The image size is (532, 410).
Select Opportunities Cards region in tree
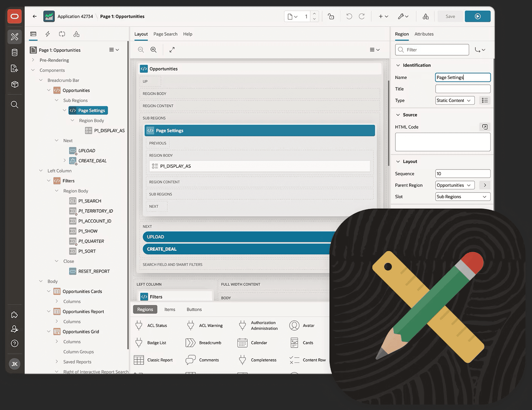[x=82, y=291]
